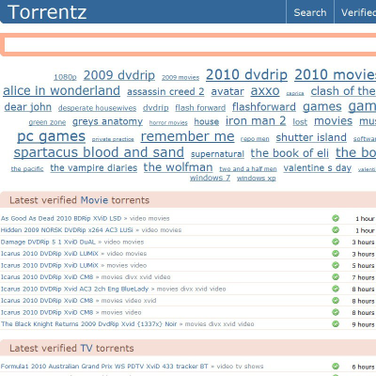Click verified icon for Icarus BlueLady torrent
The height and width of the screenshot is (376, 376).
click(x=336, y=289)
